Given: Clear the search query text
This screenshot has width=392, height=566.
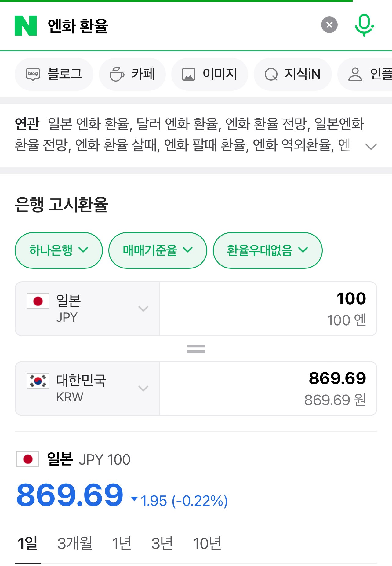Looking at the screenshot, I should click(329, 25).
